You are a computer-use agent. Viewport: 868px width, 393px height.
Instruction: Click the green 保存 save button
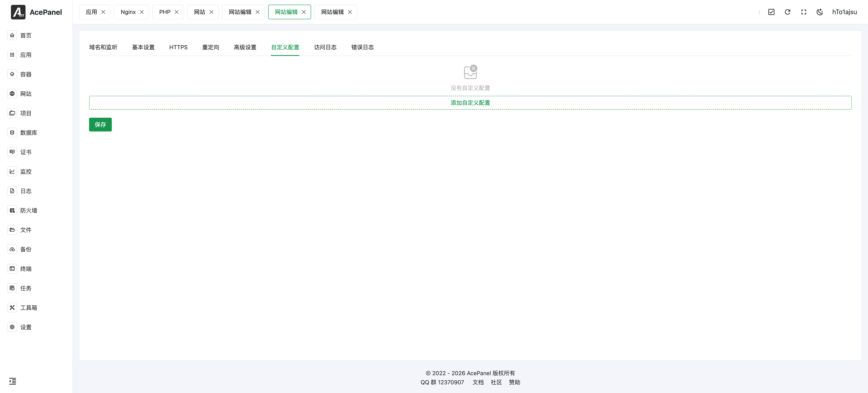(x=100, y=125)
